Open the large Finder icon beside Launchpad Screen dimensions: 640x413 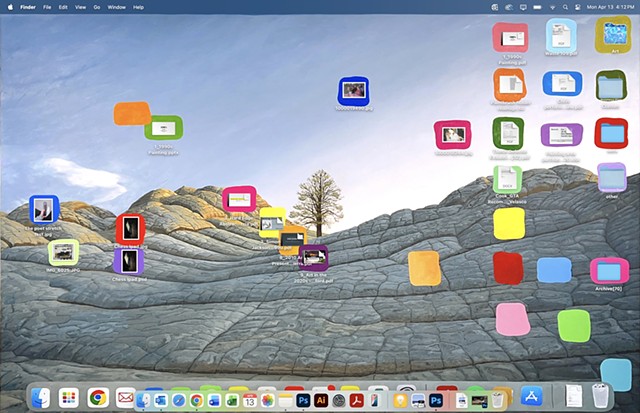point(40,397)
